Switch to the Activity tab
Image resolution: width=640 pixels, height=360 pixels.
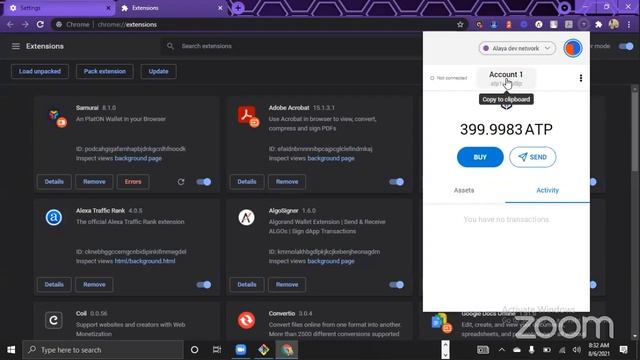547,190
